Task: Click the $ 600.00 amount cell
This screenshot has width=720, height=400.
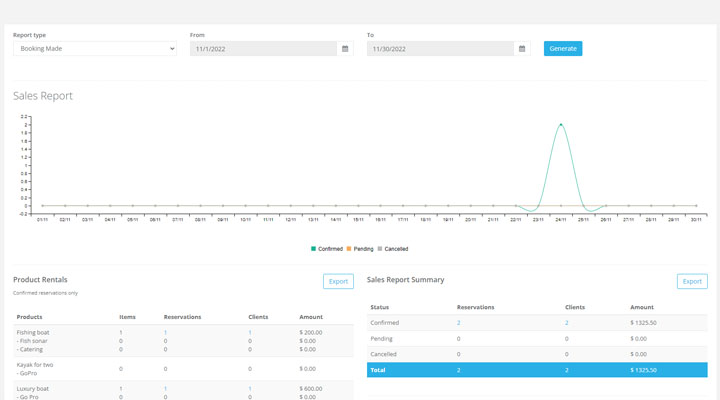Action: click(311, 389)
